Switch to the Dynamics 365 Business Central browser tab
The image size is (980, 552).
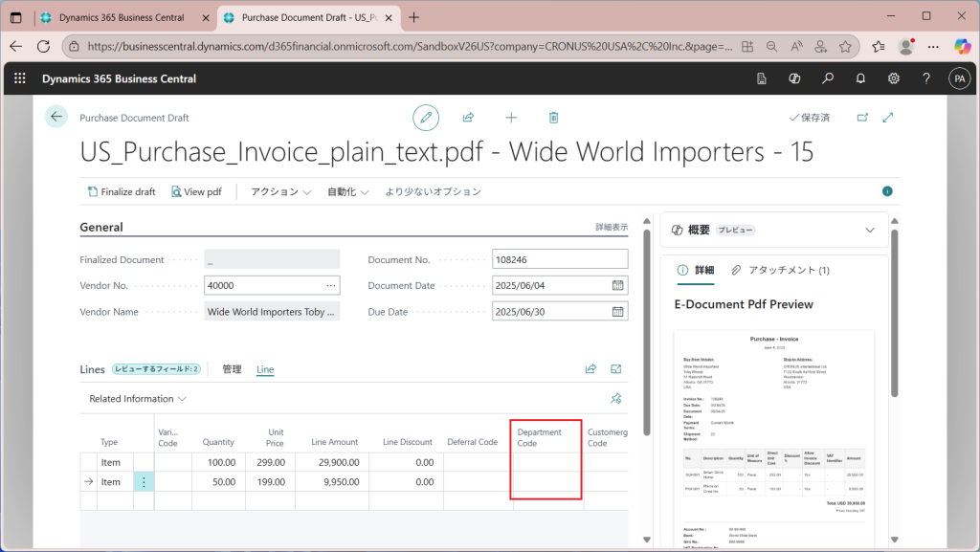point(122,17)
